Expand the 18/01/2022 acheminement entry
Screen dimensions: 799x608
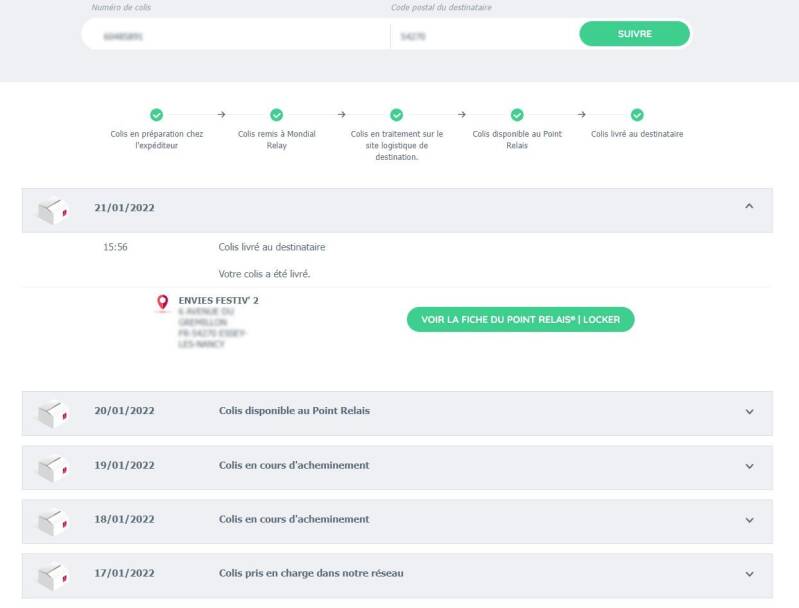coord(749,520)
